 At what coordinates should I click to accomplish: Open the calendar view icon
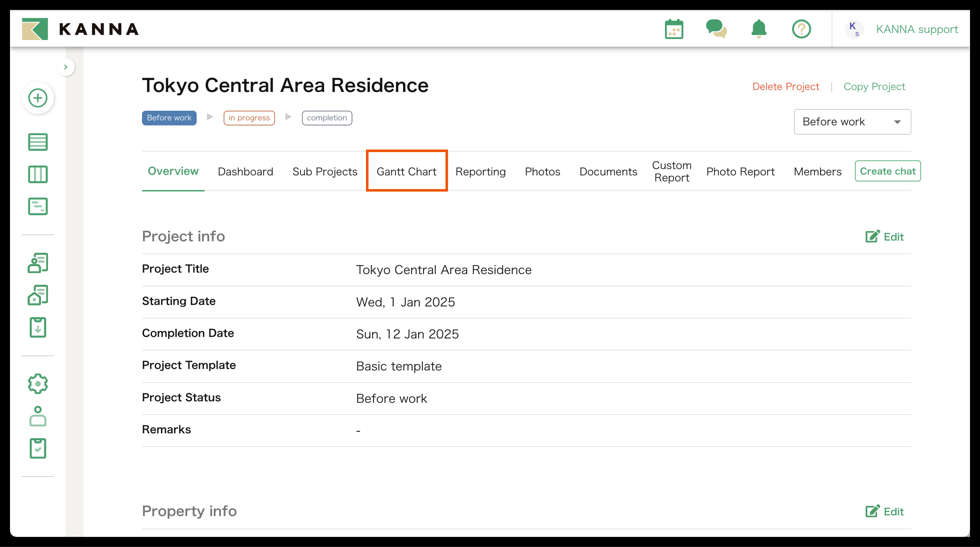point(674,29)
